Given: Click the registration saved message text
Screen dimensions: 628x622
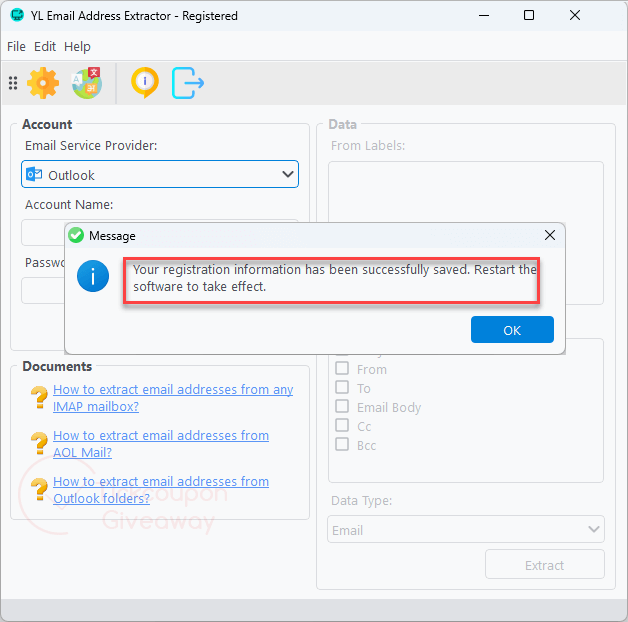Looking at the screenshot, I should pyautogui.click(x=335, y=278).
